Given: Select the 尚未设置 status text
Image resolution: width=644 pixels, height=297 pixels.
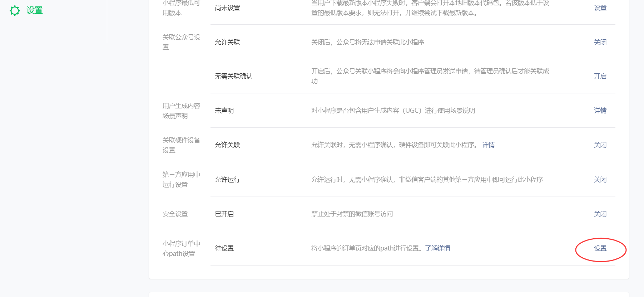Looking at the screenshot, I should [227, 8].
